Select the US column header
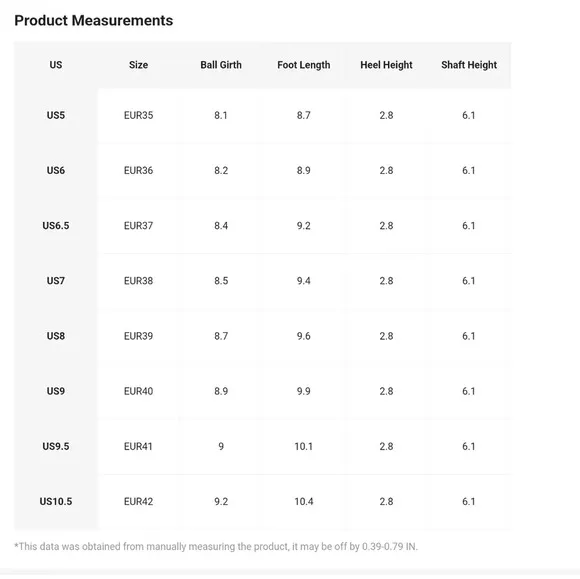Screen dimensions: 580x579 click(56, 65)
